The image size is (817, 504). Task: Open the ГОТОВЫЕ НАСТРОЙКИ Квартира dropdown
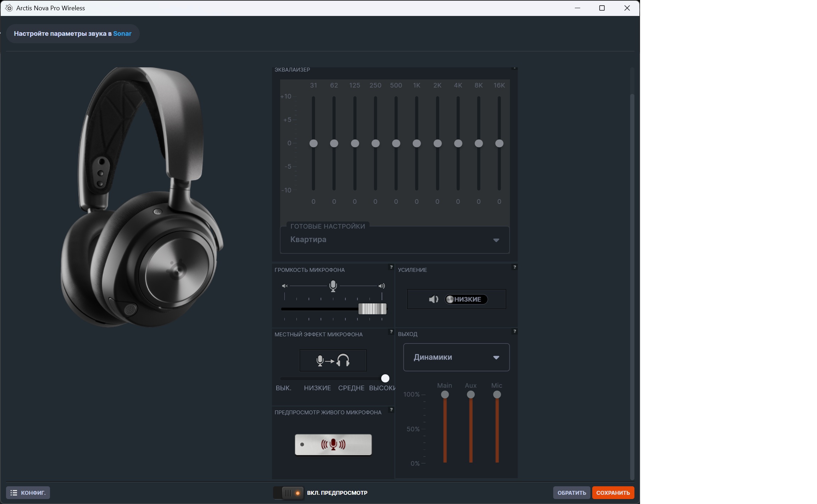[x=395, y=240]
